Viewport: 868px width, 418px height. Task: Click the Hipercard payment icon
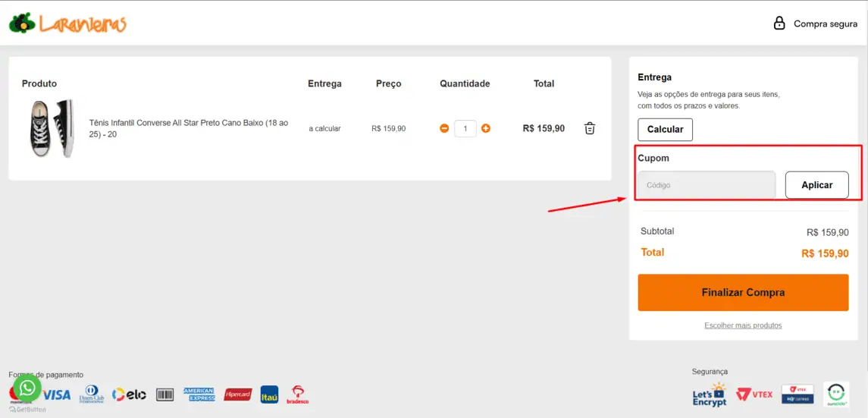[x=238, y=394]
